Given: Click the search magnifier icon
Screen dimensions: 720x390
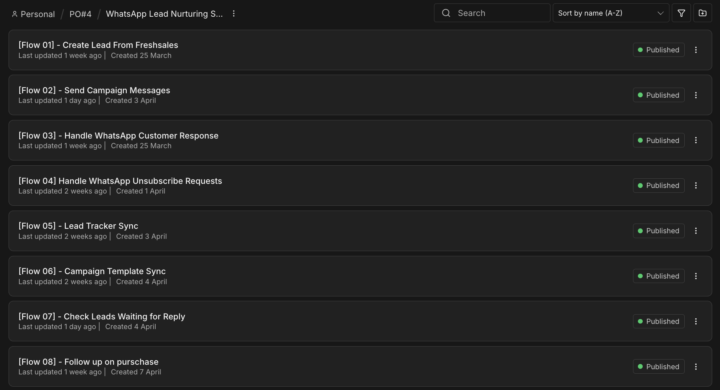Looking at the screenshot, I should tap(446, 13).
